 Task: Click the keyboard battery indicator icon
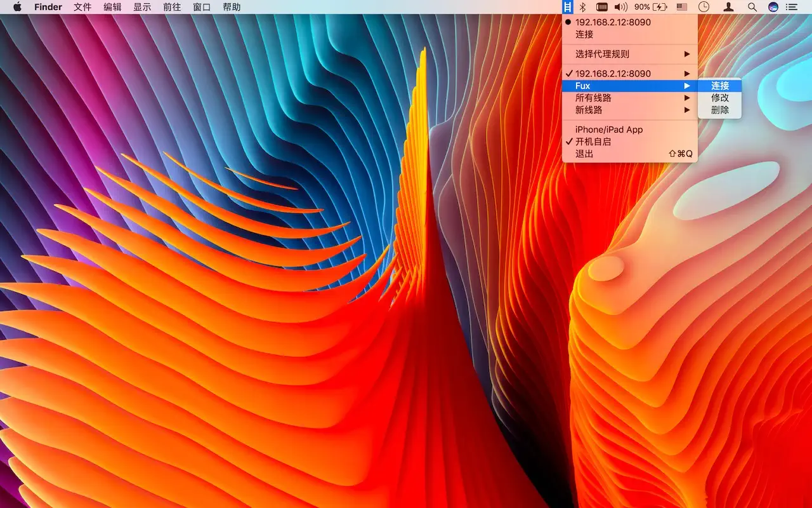click(x=601, y=7)
